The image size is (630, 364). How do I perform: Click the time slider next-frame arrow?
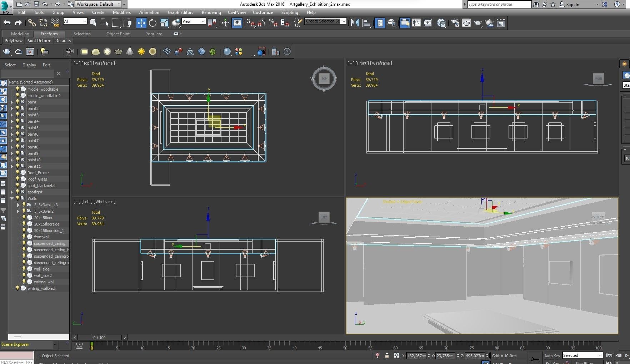[125, 337]
